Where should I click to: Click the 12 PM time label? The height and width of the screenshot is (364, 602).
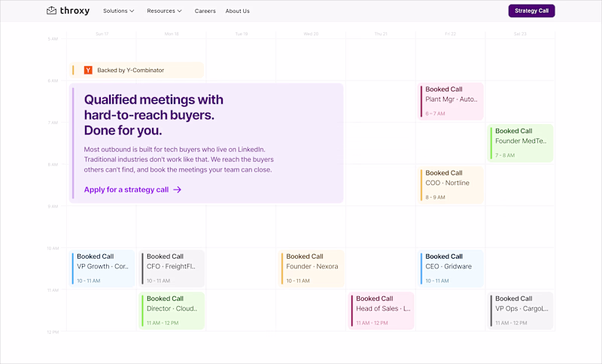pos(53,332)
